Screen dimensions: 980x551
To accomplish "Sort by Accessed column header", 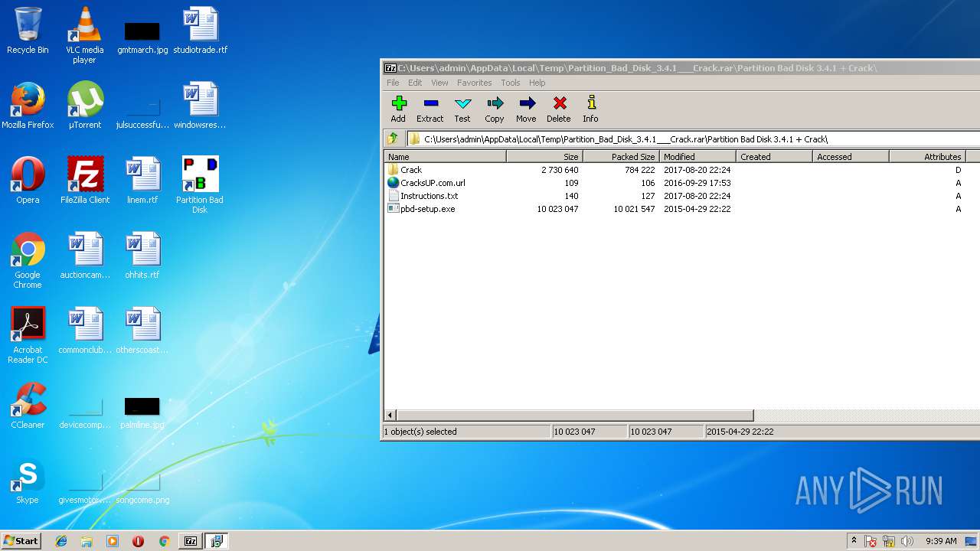I will (851, 156).
